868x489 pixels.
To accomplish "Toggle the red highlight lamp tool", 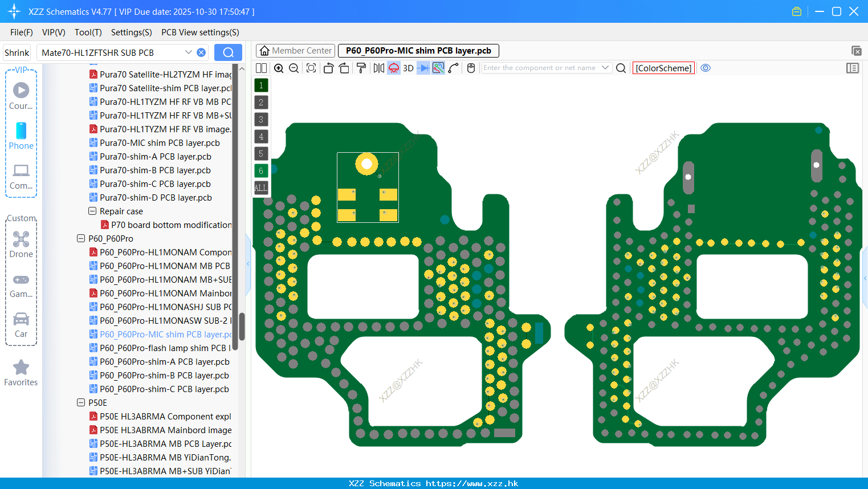I will (x=394, y=68).
